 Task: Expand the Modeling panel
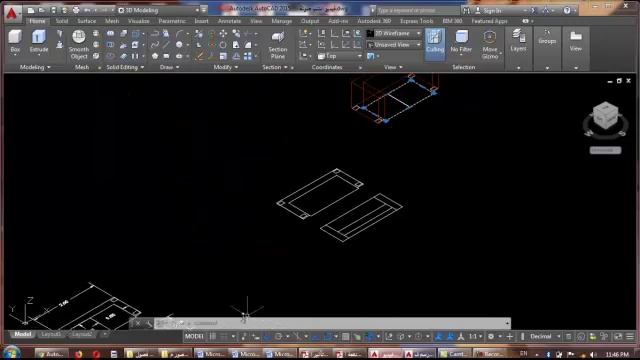coord(35,67)
